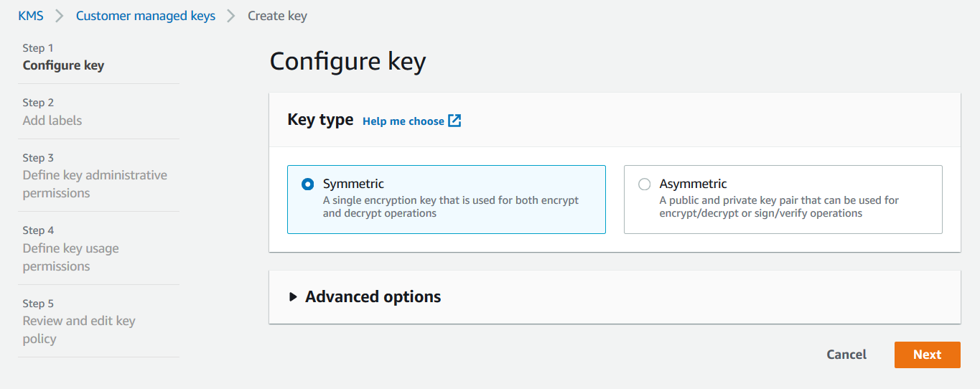The height and width of the screenshot is (389, 980).
Task: Choose the Asymmetric key type radio button
Action: (645, 184)
